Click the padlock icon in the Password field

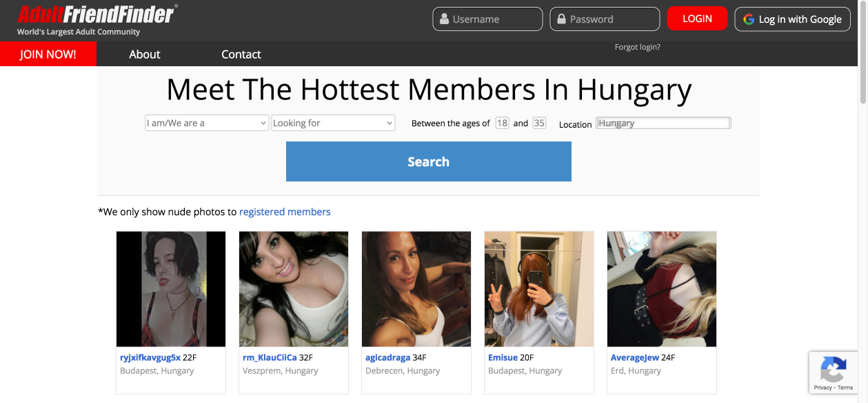point(563,19)
